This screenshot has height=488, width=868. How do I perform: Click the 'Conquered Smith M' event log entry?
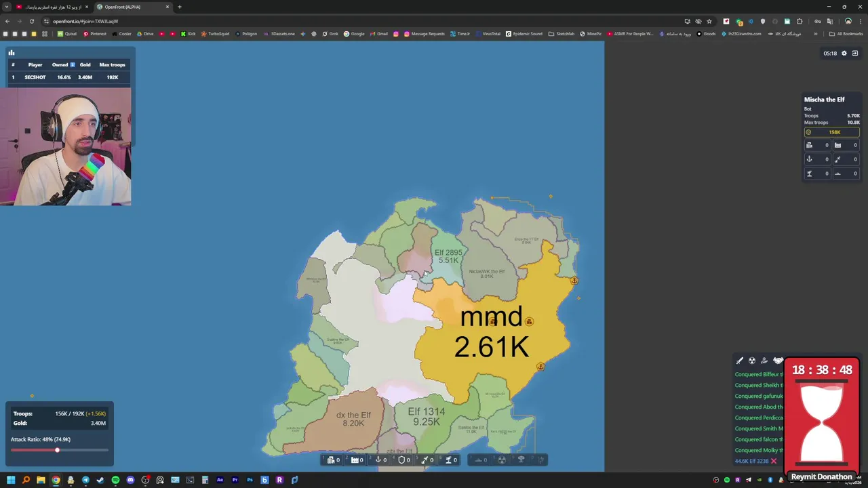point(759,428)
